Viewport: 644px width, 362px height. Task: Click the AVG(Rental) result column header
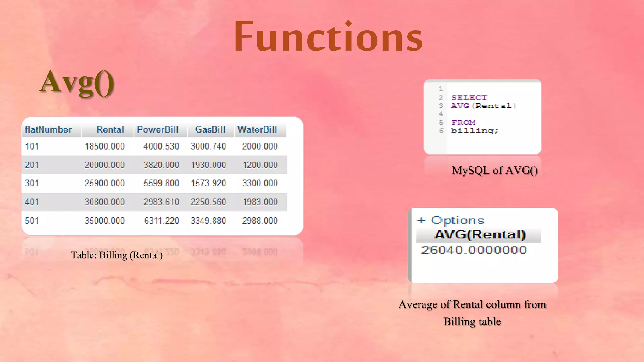tap(479, 235)
